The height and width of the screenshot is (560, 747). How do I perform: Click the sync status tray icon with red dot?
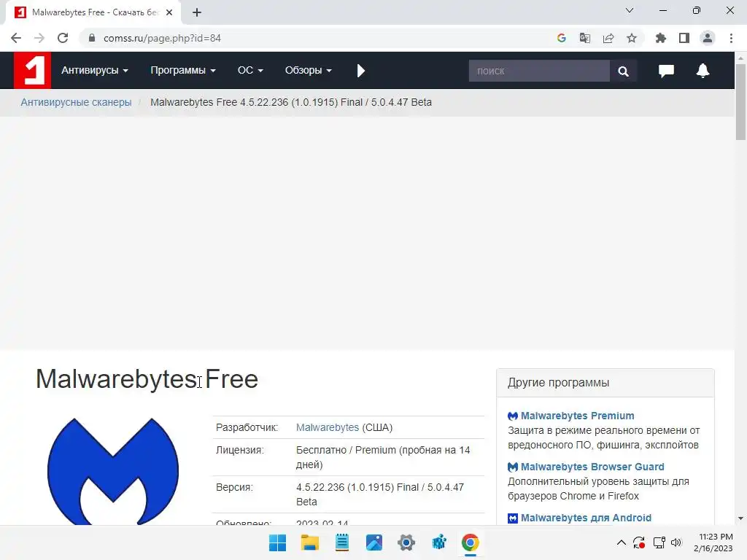639,542
